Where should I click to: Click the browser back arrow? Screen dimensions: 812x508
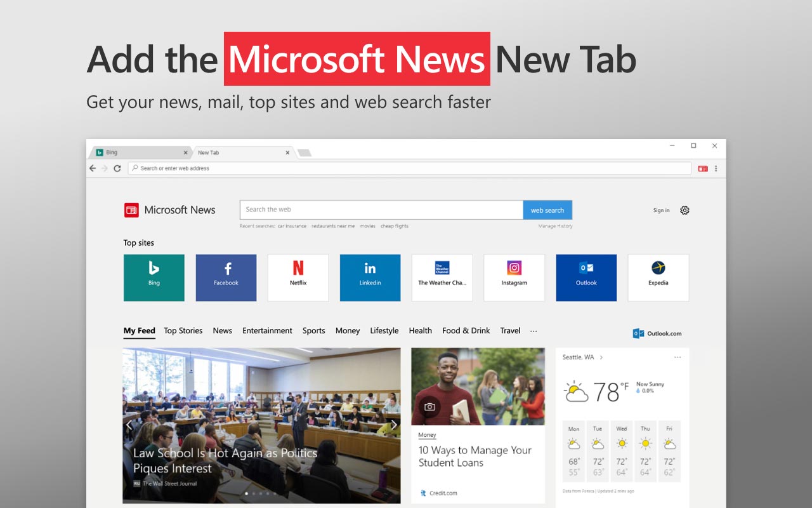coord(93,168)
